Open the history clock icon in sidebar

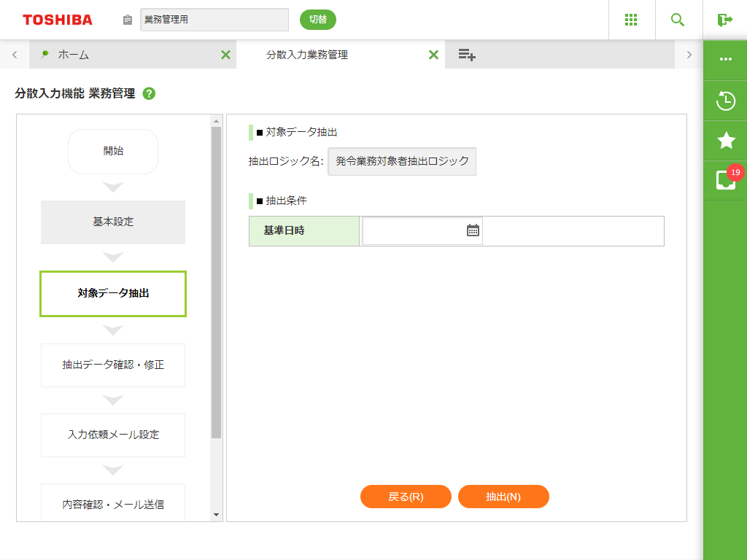click(726, 101)
